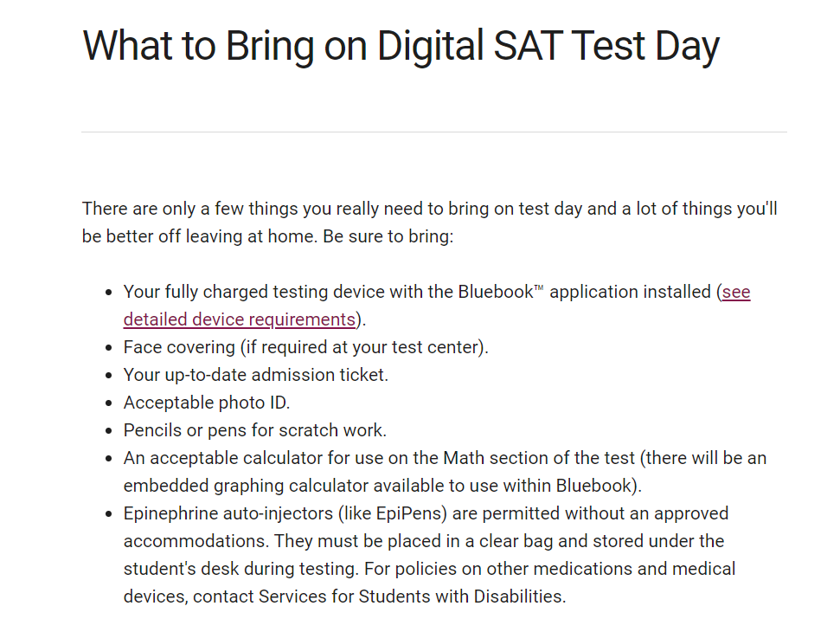
Task: Click the 'Acceptable photo ID' list item
Action: [207, 403]
